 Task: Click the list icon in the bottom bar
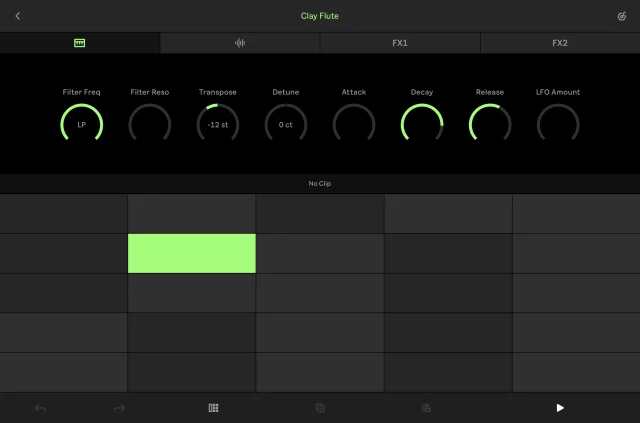[426, 408]
